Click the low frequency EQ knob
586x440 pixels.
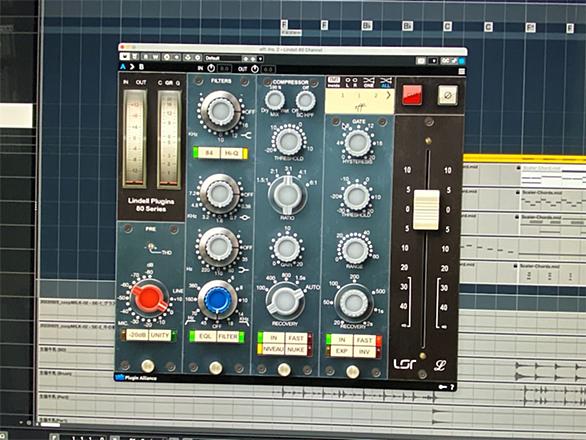point(219,247)
